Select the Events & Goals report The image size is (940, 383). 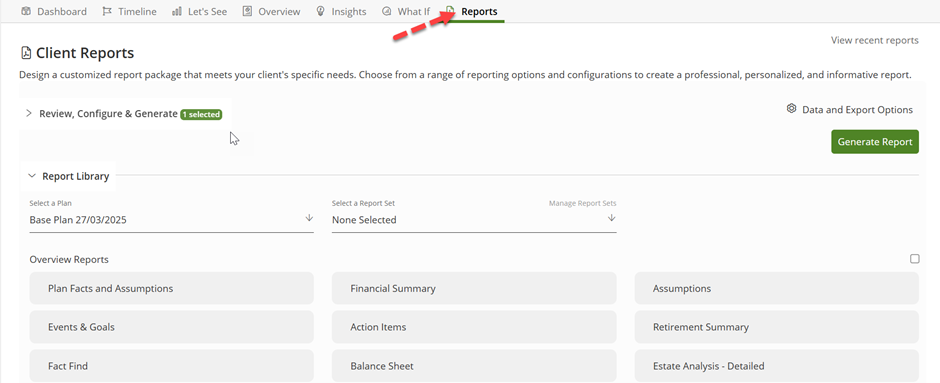[x=171, y=327]
